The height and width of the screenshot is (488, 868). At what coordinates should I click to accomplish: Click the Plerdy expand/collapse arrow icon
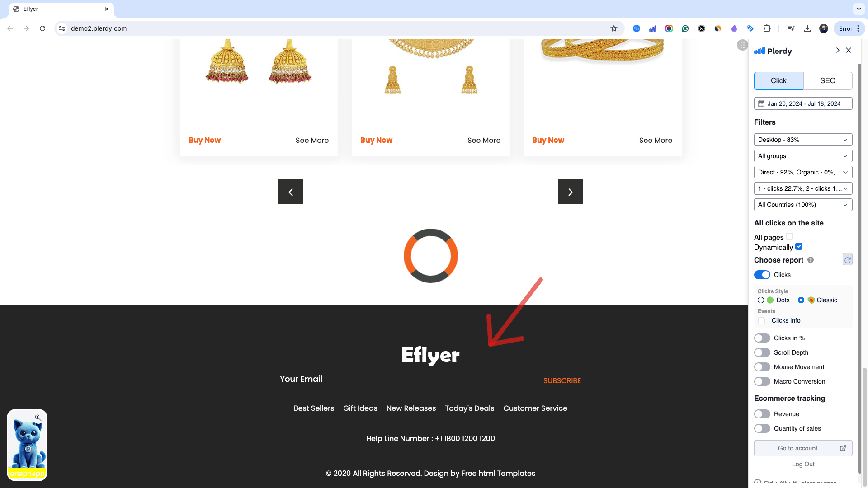point(837,50)
